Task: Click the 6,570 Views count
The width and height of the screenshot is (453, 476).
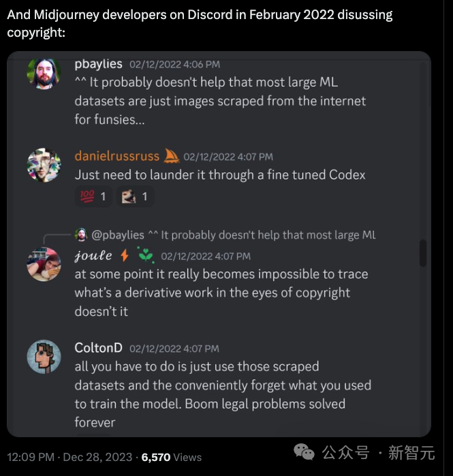Action: (171, 457)
